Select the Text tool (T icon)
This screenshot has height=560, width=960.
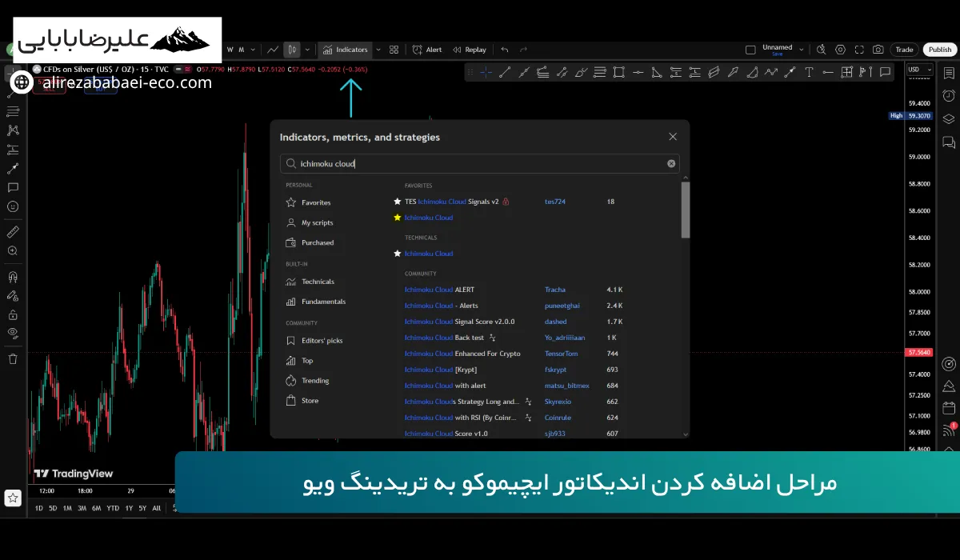click(x=809, y=72)
